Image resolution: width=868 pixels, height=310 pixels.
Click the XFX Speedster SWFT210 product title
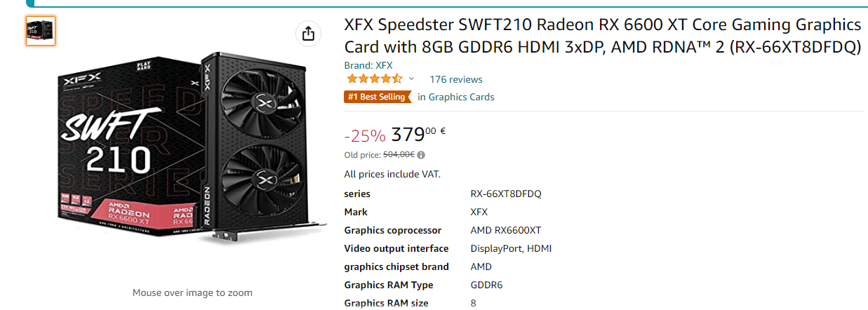click(602, 36)
